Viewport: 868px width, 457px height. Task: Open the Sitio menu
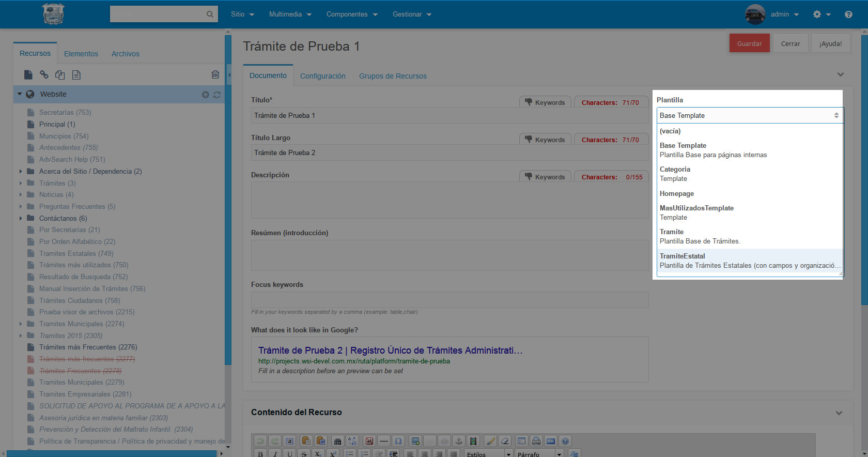[x=242, y=14]
